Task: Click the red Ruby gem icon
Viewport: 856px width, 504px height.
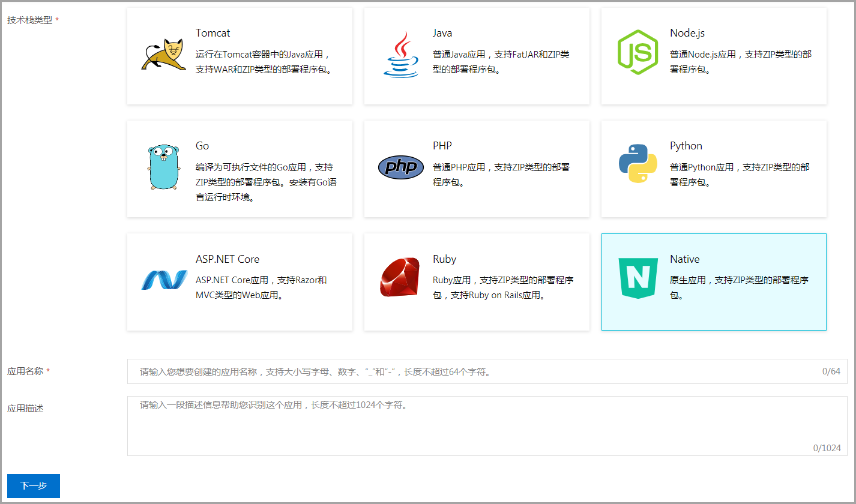Action: [x=401, y=277]
